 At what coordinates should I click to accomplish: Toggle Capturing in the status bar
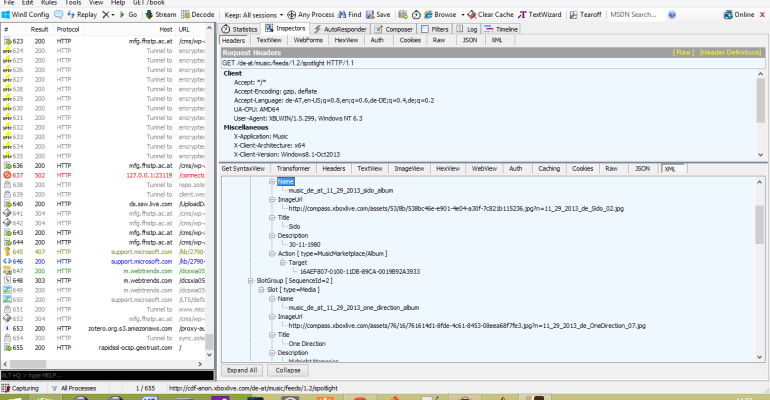pos(20,388)
